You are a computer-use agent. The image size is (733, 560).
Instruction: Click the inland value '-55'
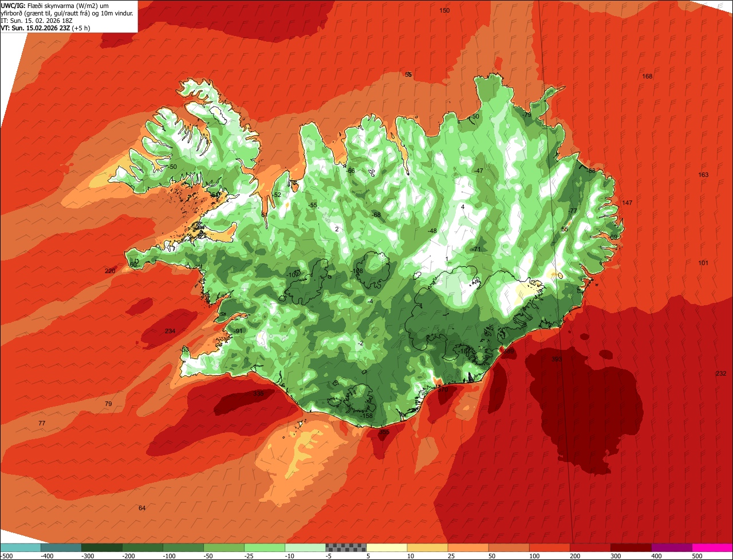point(313,205)
